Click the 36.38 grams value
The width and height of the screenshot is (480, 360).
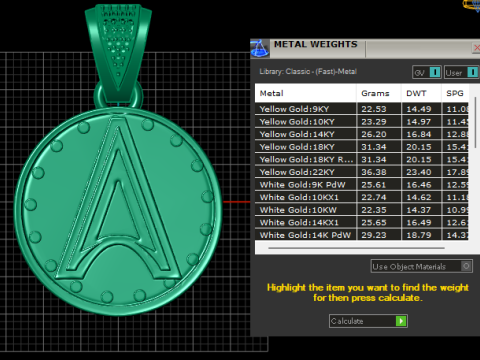tap(374, 172)
